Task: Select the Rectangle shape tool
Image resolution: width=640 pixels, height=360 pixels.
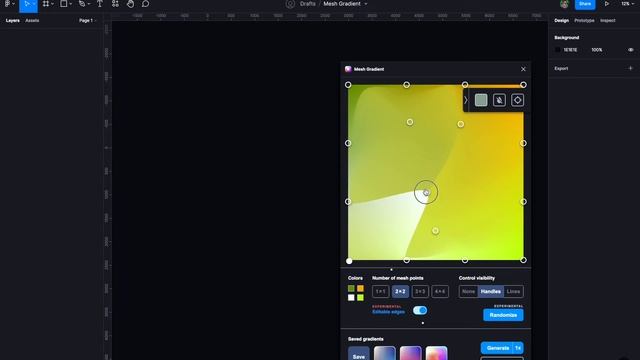Action: click(64, 4)
